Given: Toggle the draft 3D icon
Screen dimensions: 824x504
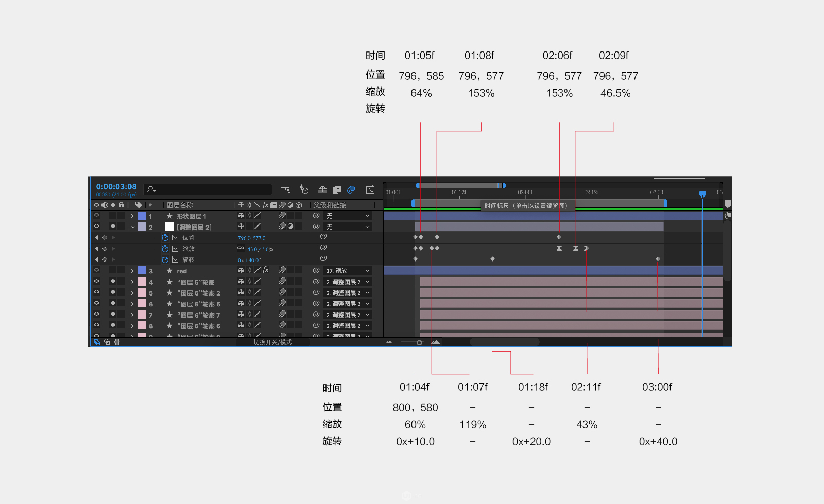Looking at the screenshot, I should 304,189.
